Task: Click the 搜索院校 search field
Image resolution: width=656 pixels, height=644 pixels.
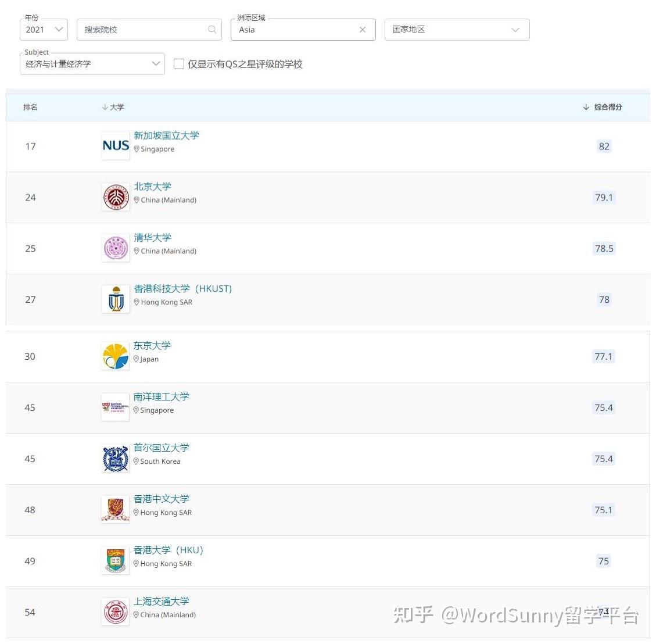Action: tap(149, 30)
